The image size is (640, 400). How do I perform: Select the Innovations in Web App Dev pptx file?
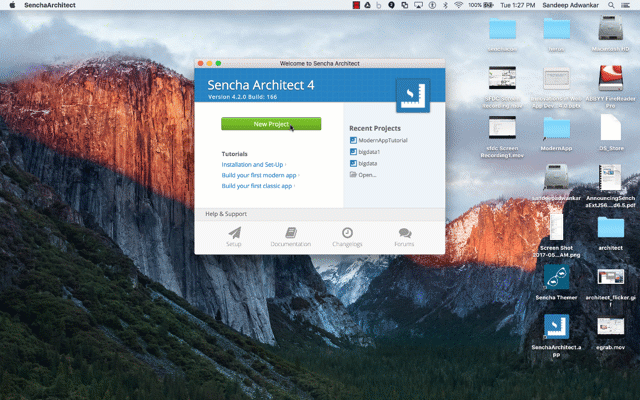point(556,78)
